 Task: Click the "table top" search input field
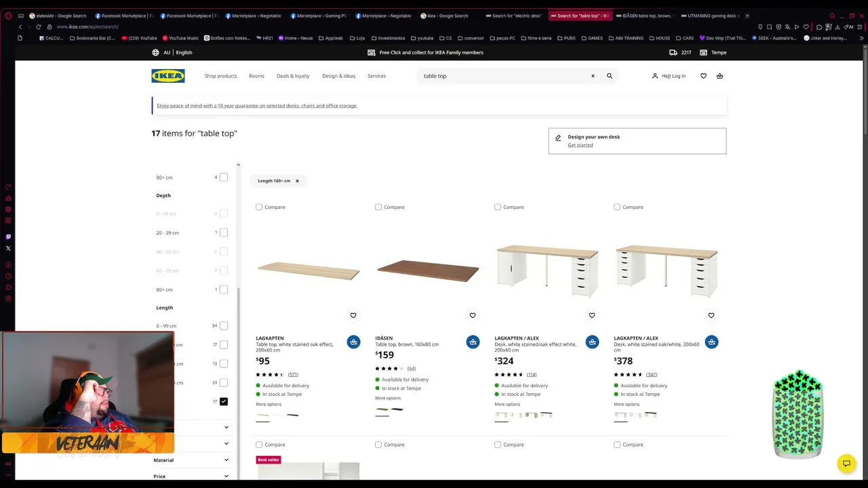coord(505,76)
